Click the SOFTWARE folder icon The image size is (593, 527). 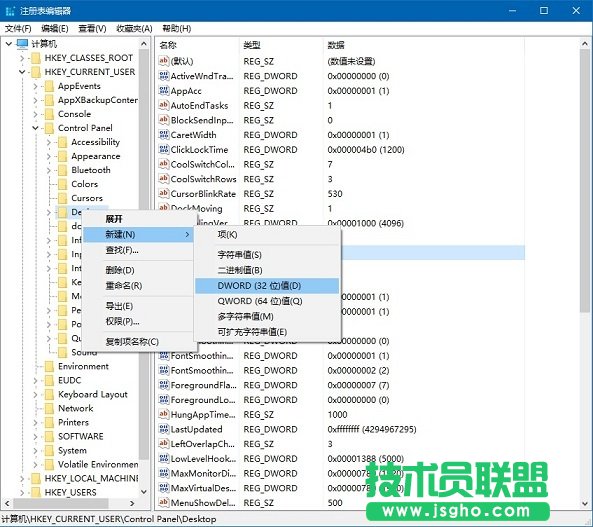49,436
